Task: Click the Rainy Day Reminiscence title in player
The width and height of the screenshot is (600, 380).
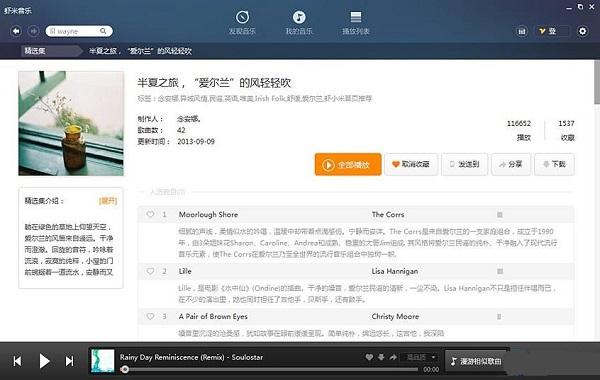Action: pos(191,357)
